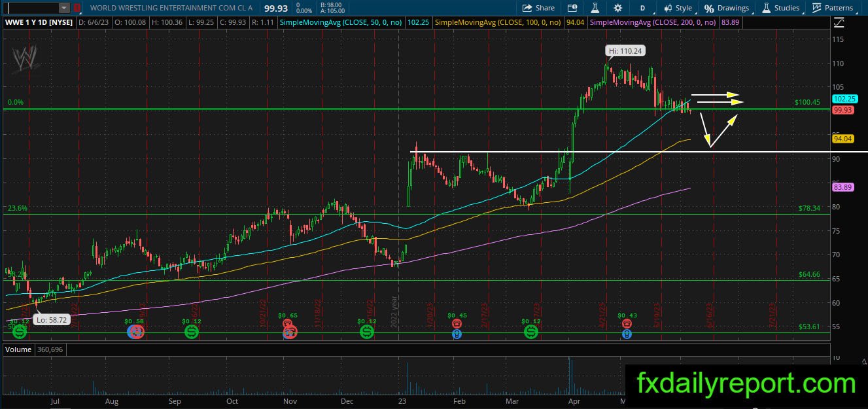Click the chart mode icon above the price axis
The width and height of the screenshot is (868, 409).
coord(840,22)
